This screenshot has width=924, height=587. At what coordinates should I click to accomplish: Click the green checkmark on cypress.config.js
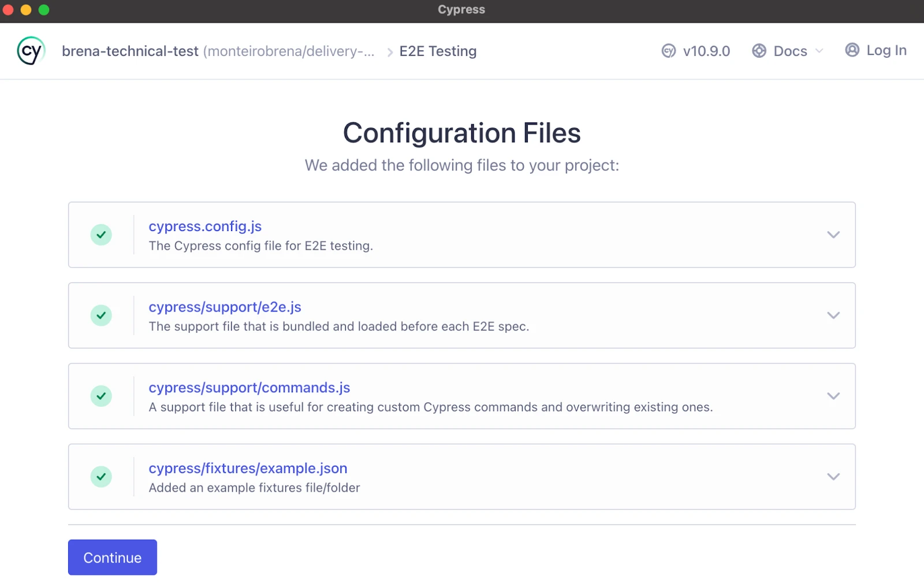[101, 235]
